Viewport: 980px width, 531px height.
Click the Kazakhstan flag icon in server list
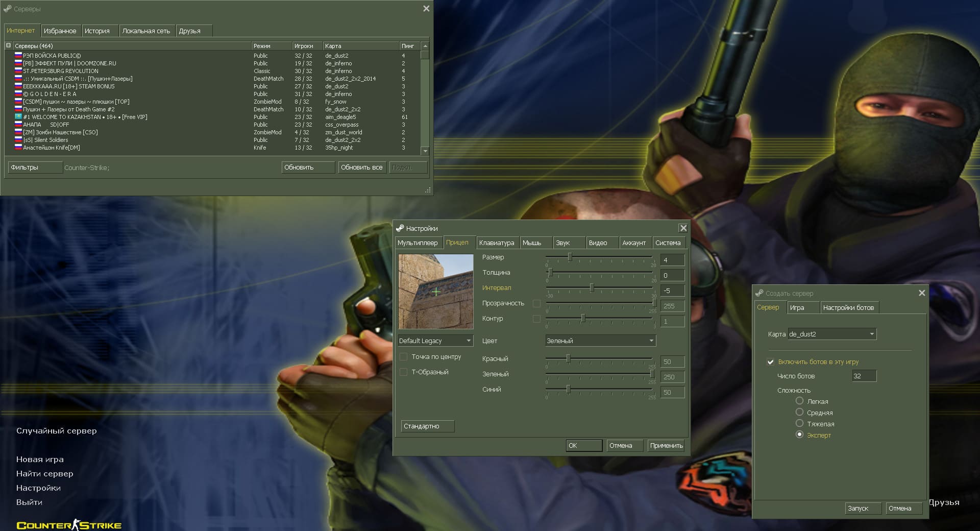coord(18,117)
